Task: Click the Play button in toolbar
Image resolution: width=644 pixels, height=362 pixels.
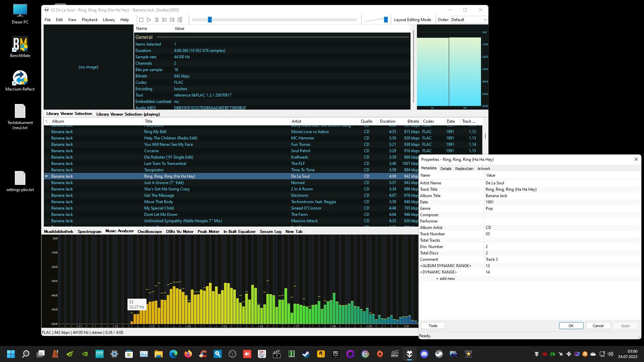Action: 149,20
